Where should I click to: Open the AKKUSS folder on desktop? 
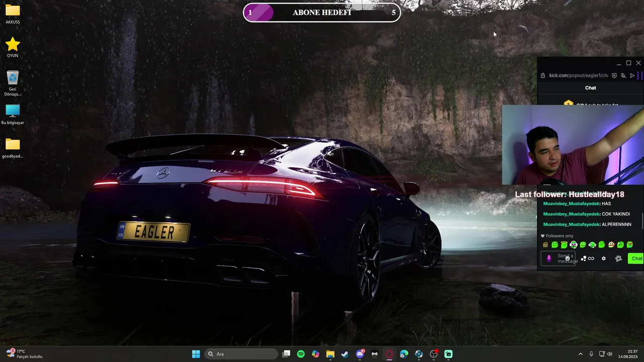pyautogui.click(x=13, y=14)
